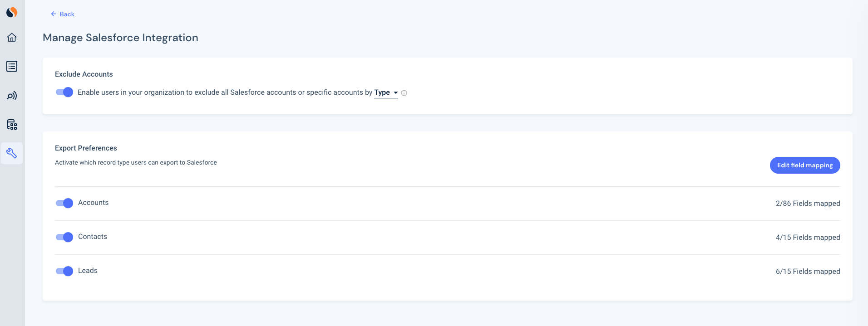Turn off the Contacts export toggle

64,237
